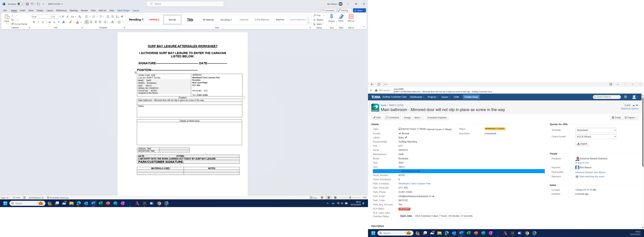Viewport: 644px width, 237px height.
Task: Click the Clear All Formatting icon
Action: (80, 17)
